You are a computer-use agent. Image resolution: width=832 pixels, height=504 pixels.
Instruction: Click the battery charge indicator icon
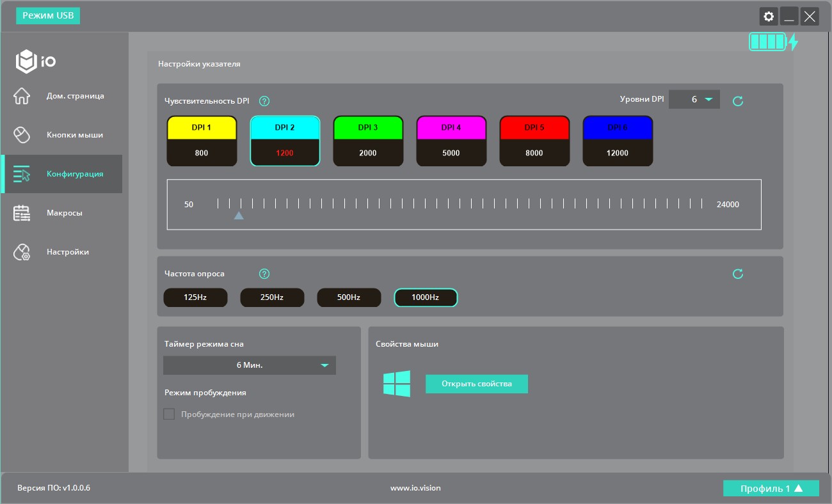point(767,42)
